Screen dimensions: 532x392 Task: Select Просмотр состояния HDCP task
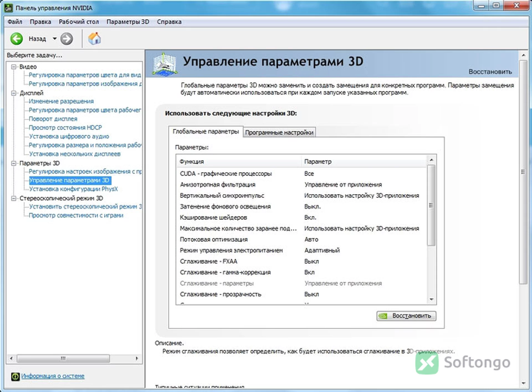coord(65,128)
